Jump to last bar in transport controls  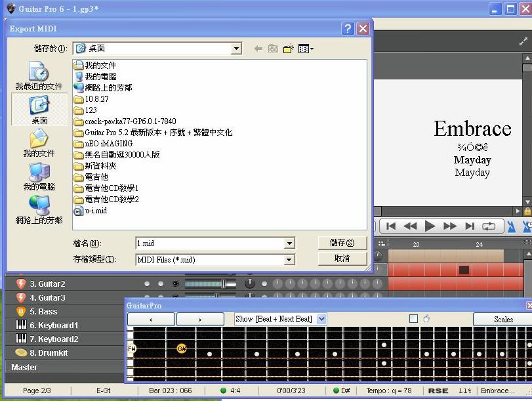(x=470, y=226)
